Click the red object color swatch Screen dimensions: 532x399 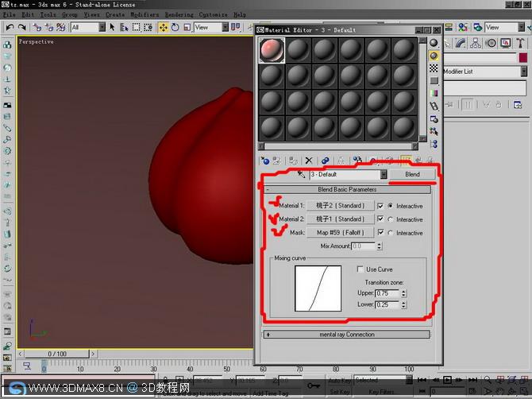(x=522, y=58)
